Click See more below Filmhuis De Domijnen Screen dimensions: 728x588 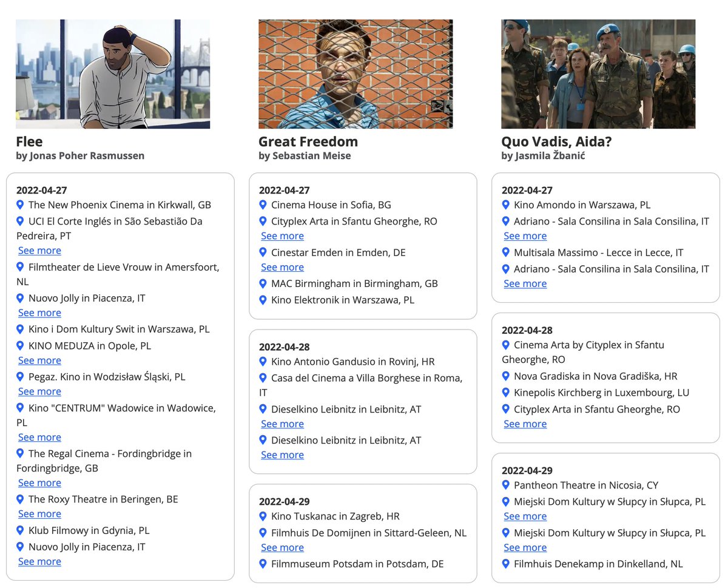click(x=282, y=547)
